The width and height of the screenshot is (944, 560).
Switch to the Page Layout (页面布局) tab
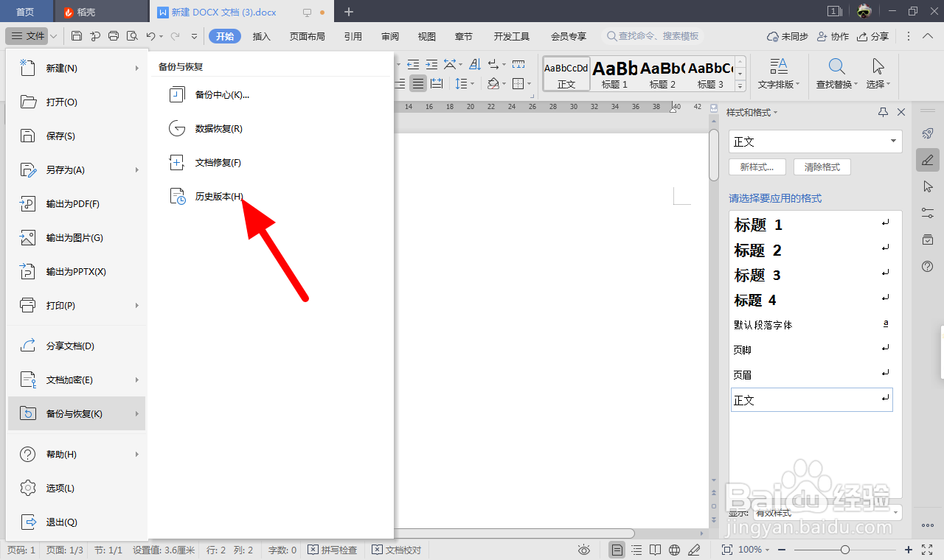pos(308,36)
